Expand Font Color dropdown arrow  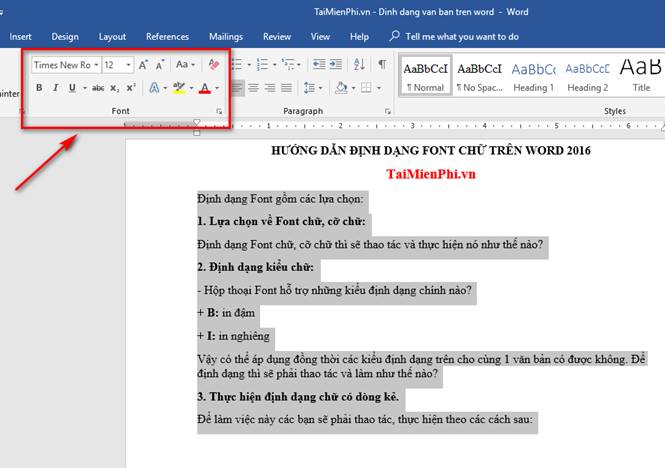(217, 88)
